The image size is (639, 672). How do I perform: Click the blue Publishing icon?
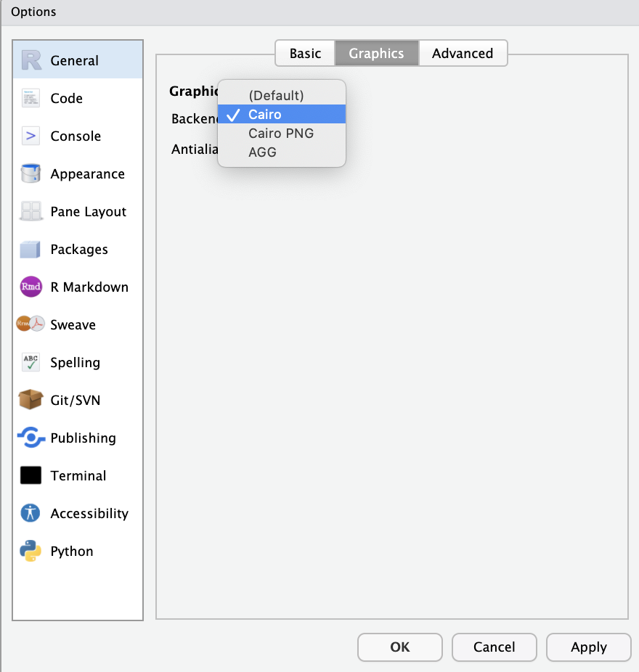pos(31,437)
